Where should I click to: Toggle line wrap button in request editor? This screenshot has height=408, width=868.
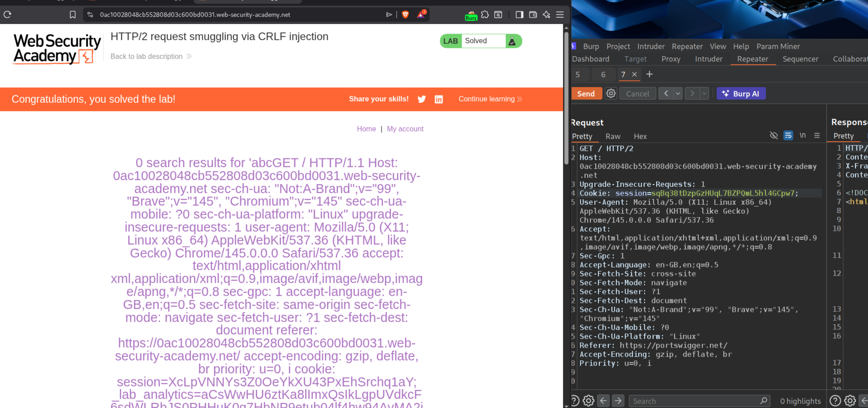pyautogui.click(x=788, y=135)
